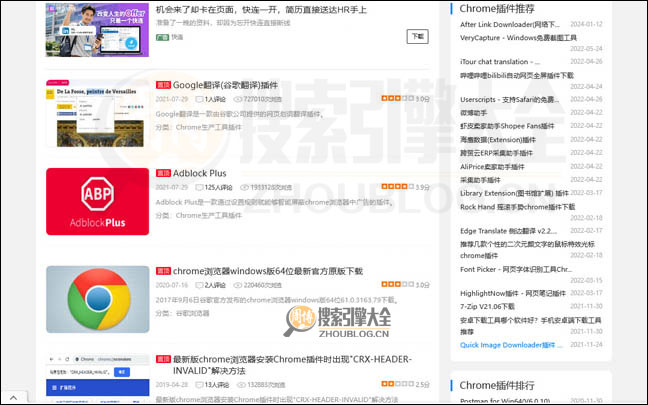
Task: Open After Link Downloader sidebar link
Action: [510, 25]
